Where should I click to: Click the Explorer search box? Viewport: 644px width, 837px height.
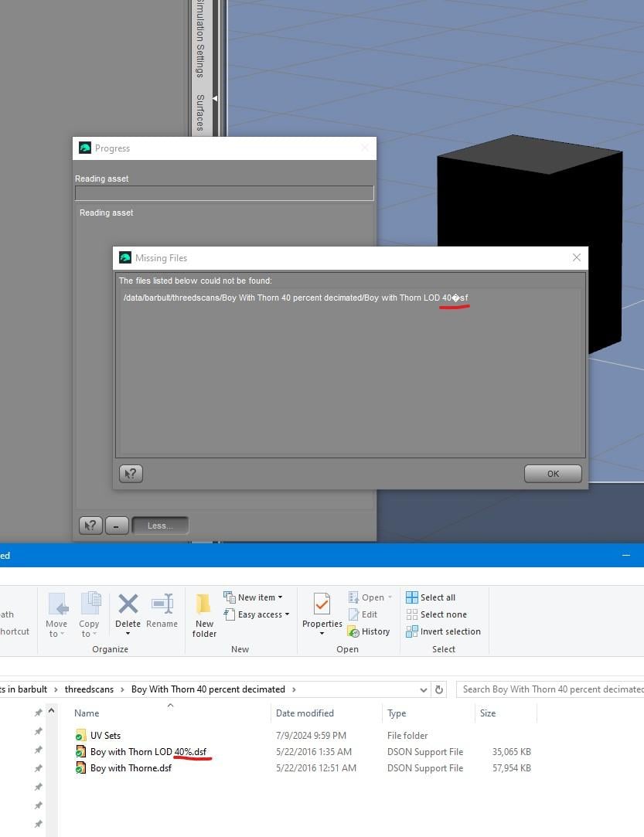[x=550, y=689]
